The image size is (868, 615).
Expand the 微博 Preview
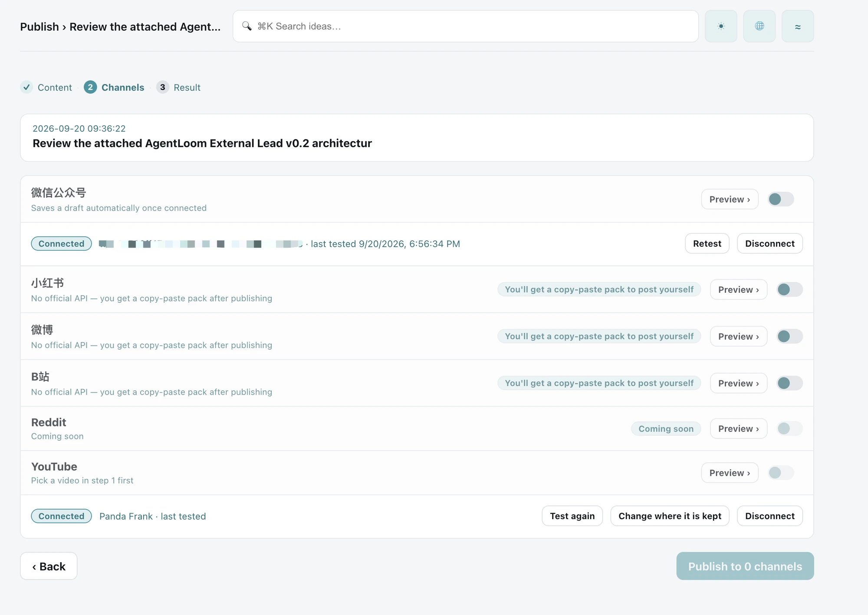[x=738, y=336]
